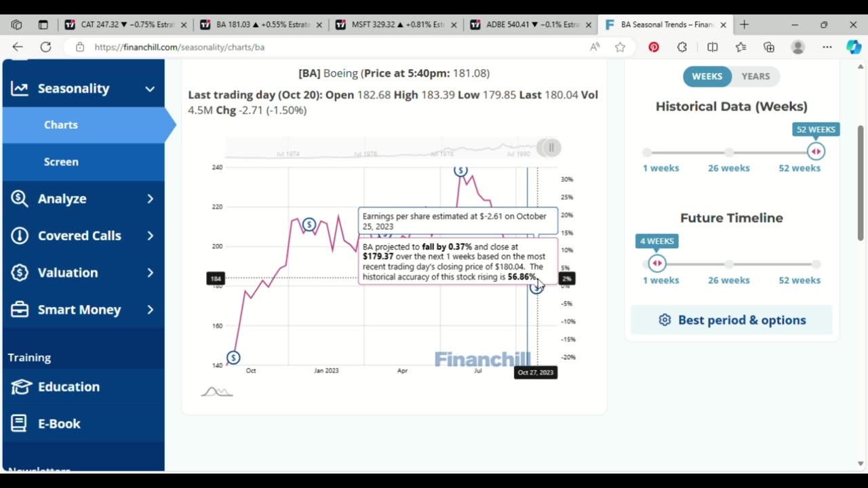Click the Valuation dollar icon
The width and height of the screenshot is (868, 488).
click(20, 272)
